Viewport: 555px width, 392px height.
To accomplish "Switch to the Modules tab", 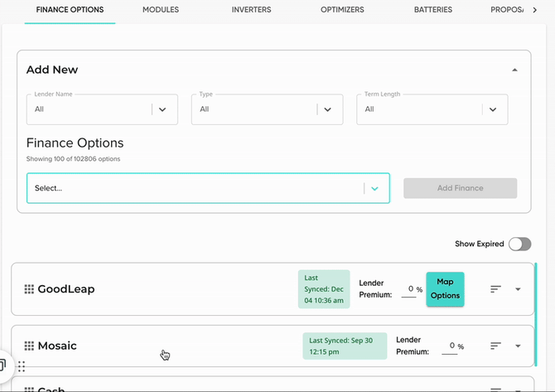I will [x=161, y=10].
